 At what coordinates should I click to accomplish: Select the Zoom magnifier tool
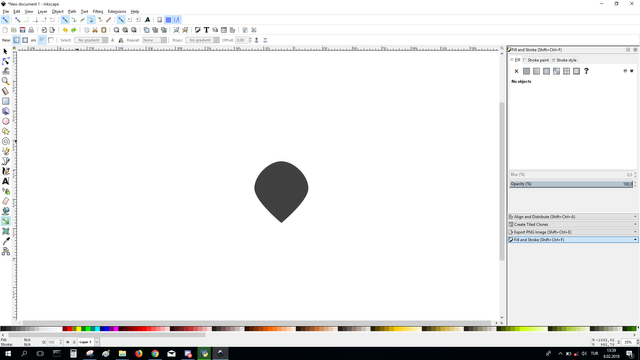click(x=5, y=81)
